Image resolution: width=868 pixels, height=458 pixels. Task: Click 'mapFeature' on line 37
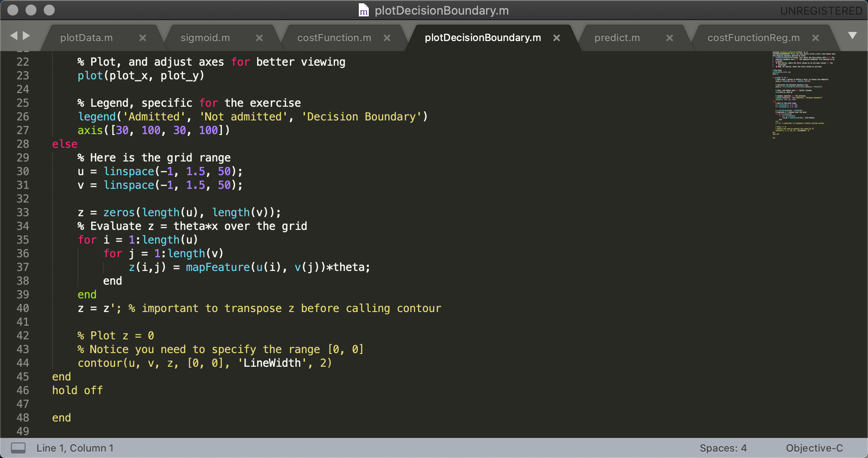[x=218, y=267]
